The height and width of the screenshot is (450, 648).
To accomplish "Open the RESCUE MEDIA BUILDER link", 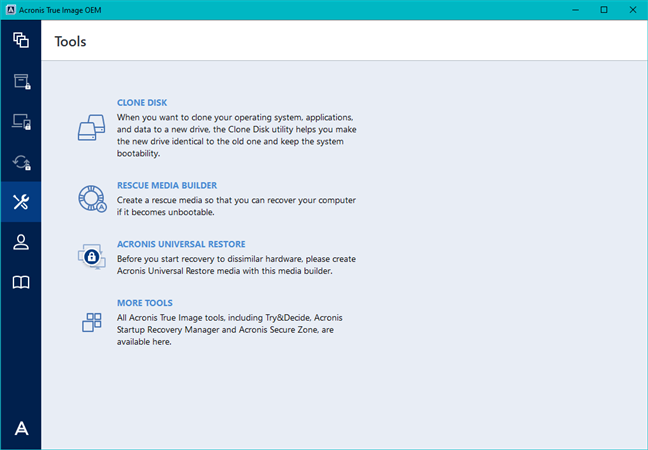I will (x=167, y=186).
